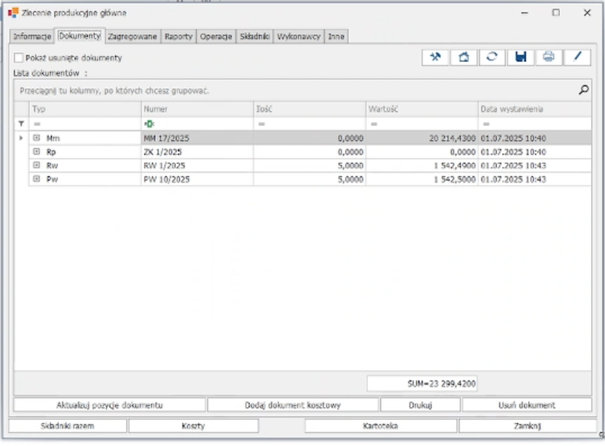This screenshot has height=446, width=605.
Task: Sort by Data wystawienia column header
Action: coord(534,109)
